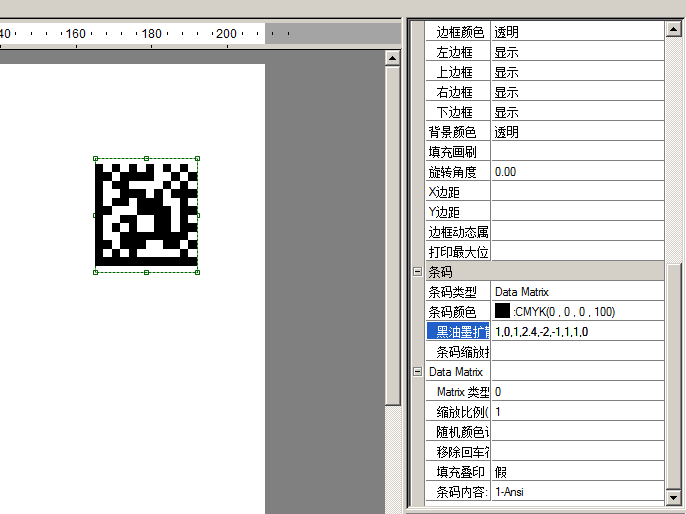Click the property panel scroll up arrow
686x514 pixels.
pos(673,29)
